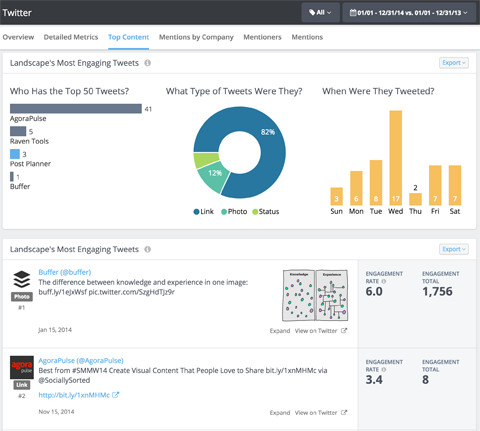Select the Top Content tab

pyautogui.click(x=128, y=37)
